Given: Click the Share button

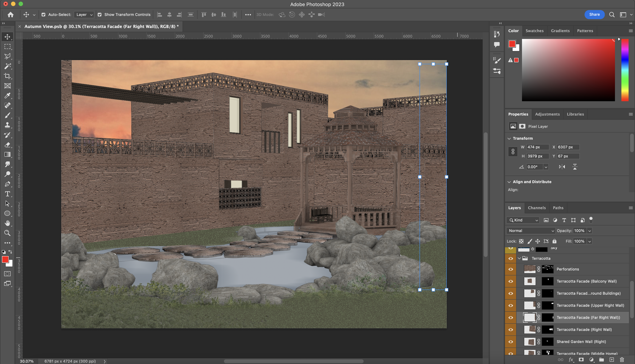Looking at the screenshot, I should coord(594,14).
